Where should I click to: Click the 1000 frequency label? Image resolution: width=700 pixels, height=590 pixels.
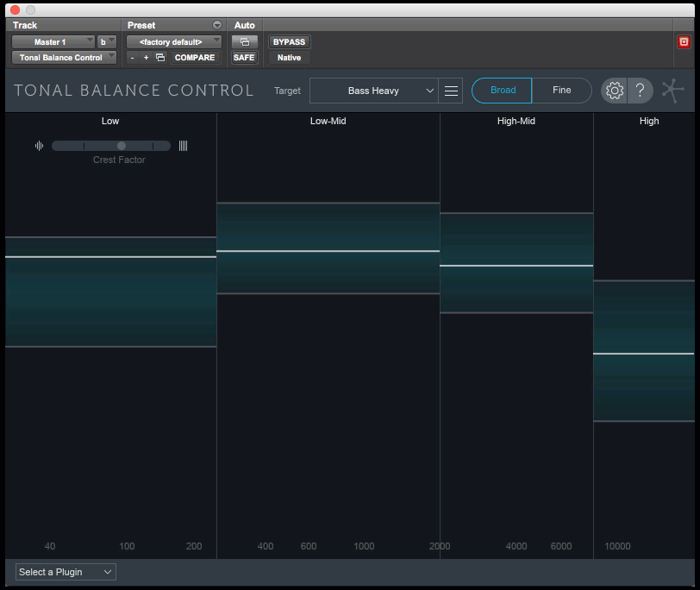[x=364, y=546]
